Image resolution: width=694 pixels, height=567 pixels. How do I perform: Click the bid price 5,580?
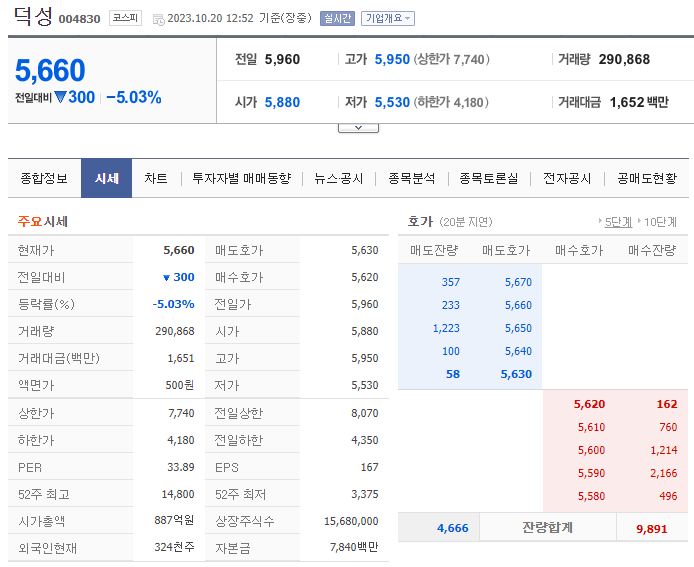(591, 496)
